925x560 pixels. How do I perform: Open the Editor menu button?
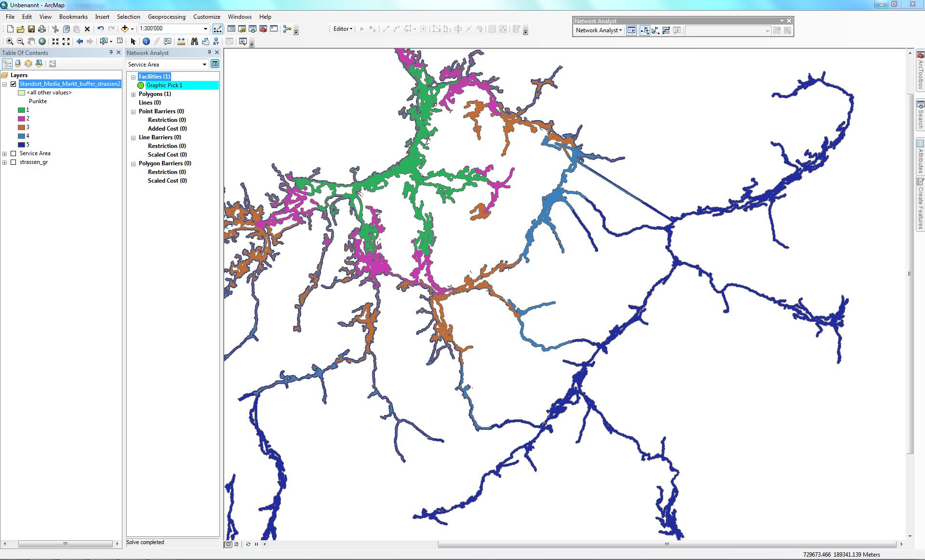coord(343,29)
